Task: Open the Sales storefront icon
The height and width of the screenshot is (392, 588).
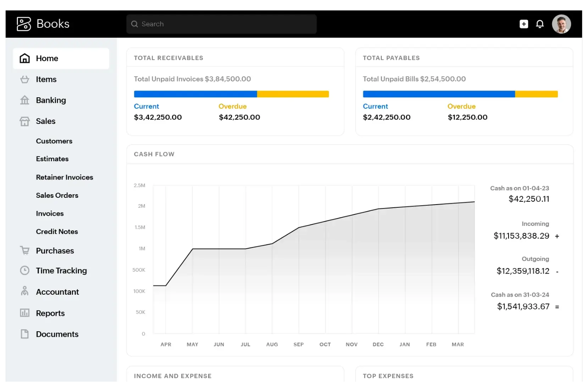Action: click(x=24, y=121)
